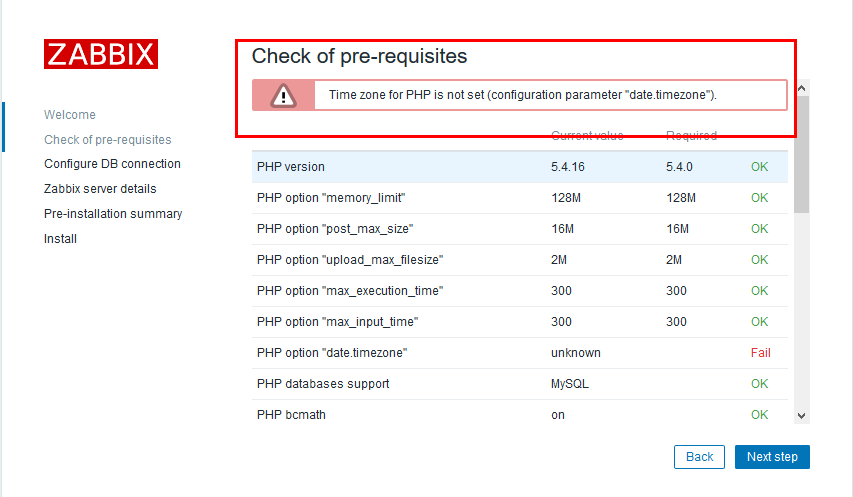Image resolution: width=853 pixels, height=497 pixels.
Task: Click the Fail status for date.timezone
Action: coord(760,353)
